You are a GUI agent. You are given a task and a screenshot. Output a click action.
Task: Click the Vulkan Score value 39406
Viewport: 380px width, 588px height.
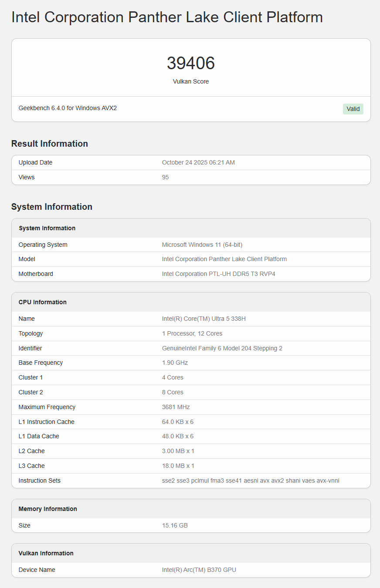[x=190, y=63]
